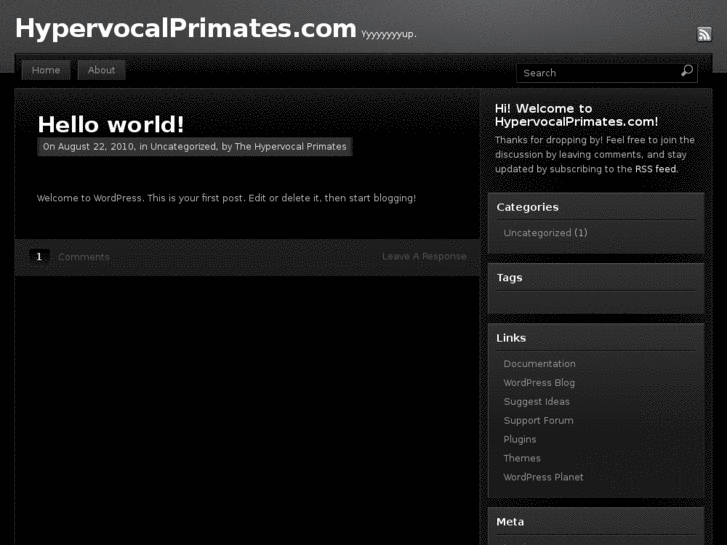The height and width of the screenshot is (545, 727).
Task: Click the Meta widget heading
Action: tap(510, 522)
